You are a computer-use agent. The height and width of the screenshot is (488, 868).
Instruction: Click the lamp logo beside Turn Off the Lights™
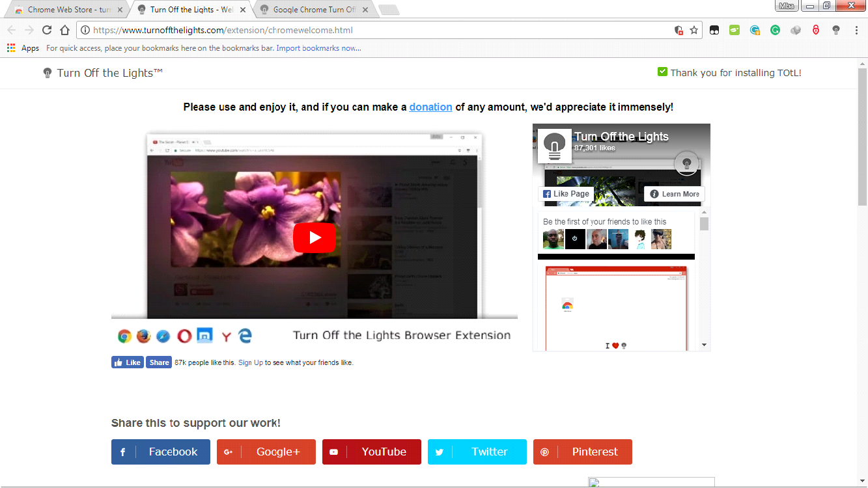pos(48,73)
